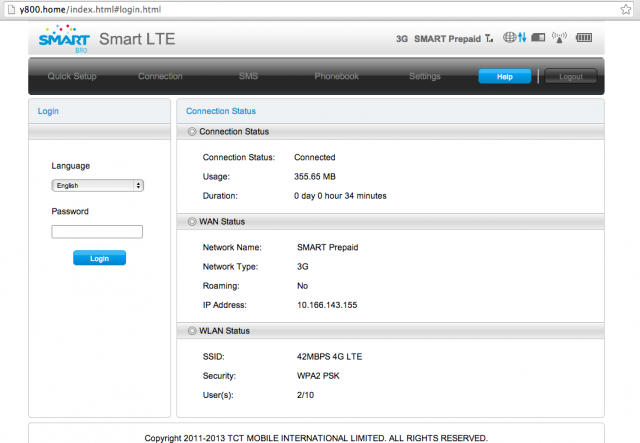The width and height of the screenshot is (640, 443).
Task: Click the Network Name: label
Action: coord(232,247)
